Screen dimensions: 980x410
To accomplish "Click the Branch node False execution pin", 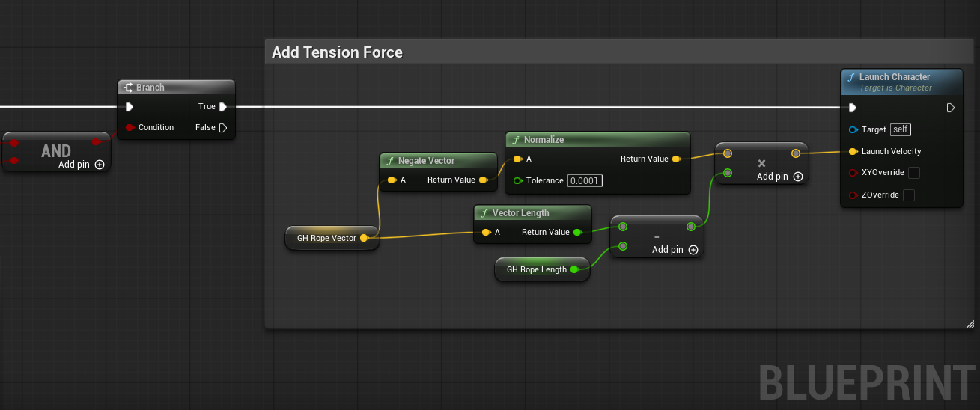I will point(222,127).
